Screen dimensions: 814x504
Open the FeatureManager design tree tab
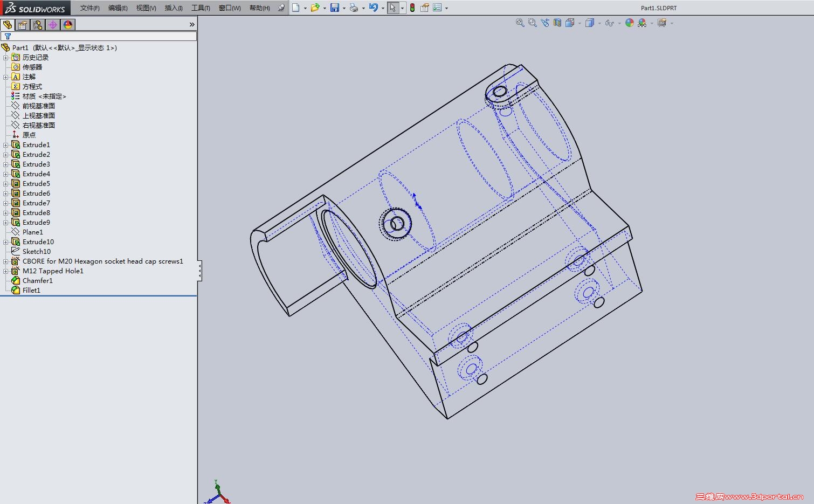[8, 25]
